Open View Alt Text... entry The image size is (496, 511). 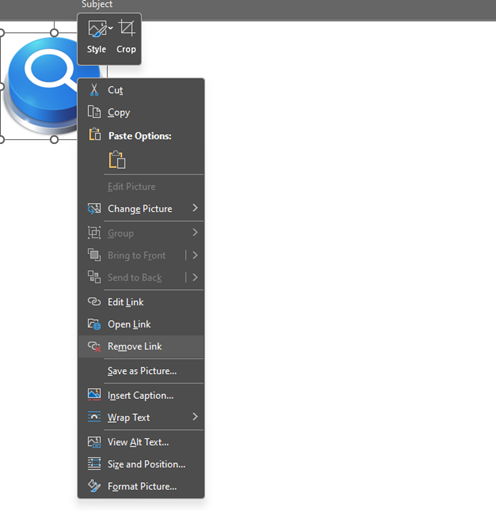[141, 442]
